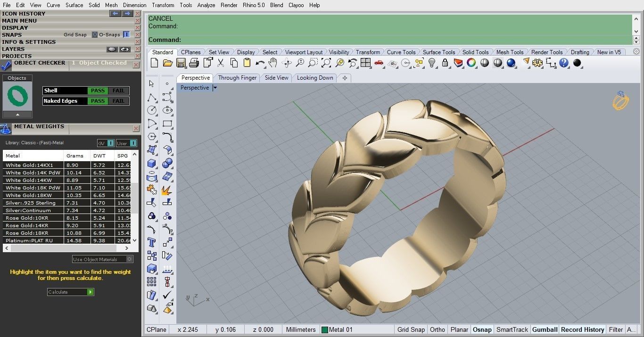Click the padlock Lock icon

click(445, 63)
